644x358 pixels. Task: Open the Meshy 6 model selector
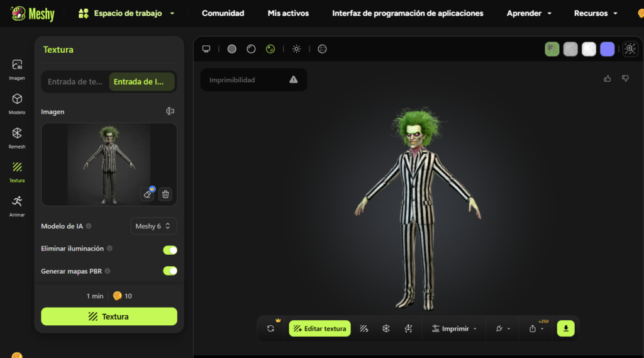(x=153, y=226)
